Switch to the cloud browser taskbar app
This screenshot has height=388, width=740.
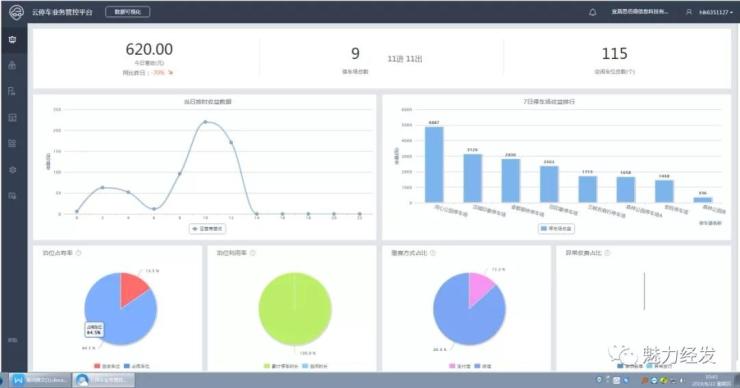tap(104, 380)
